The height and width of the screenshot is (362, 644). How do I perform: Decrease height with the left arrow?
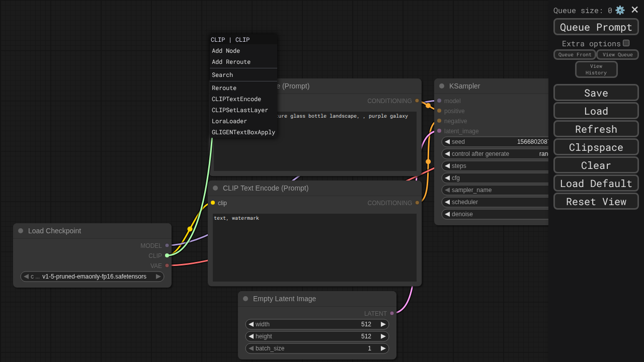pyautogui.click(x=251, y=336)
